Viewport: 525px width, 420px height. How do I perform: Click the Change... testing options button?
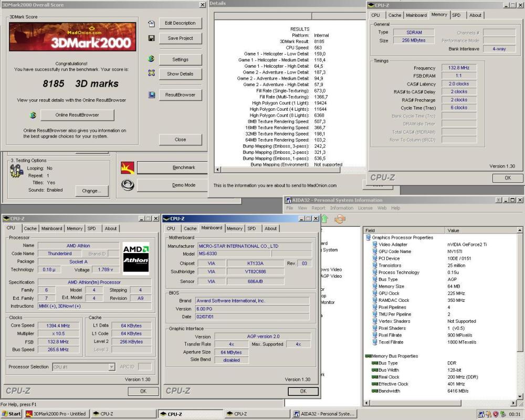pyautogui.click(x=91, y=191)
